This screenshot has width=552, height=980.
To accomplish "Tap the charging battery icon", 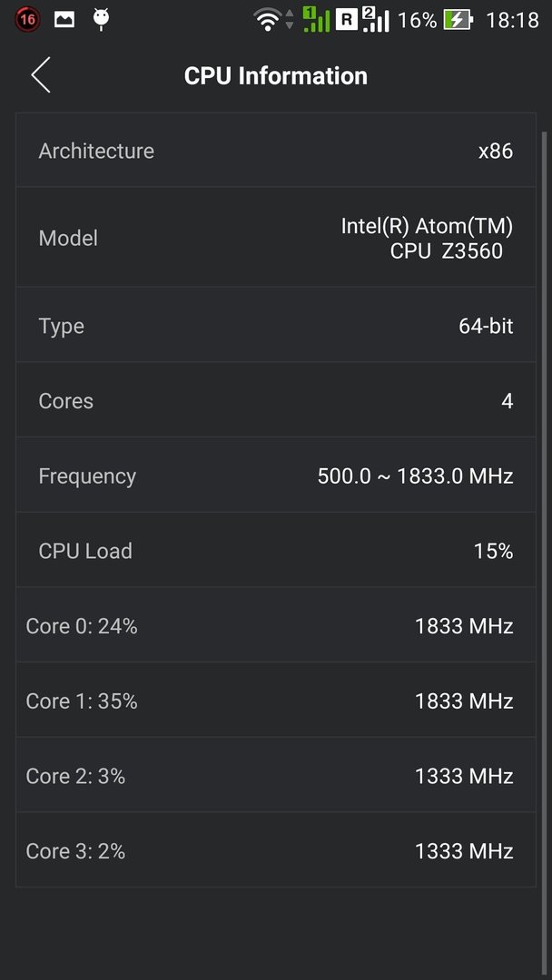I will (x=458, y=20).
